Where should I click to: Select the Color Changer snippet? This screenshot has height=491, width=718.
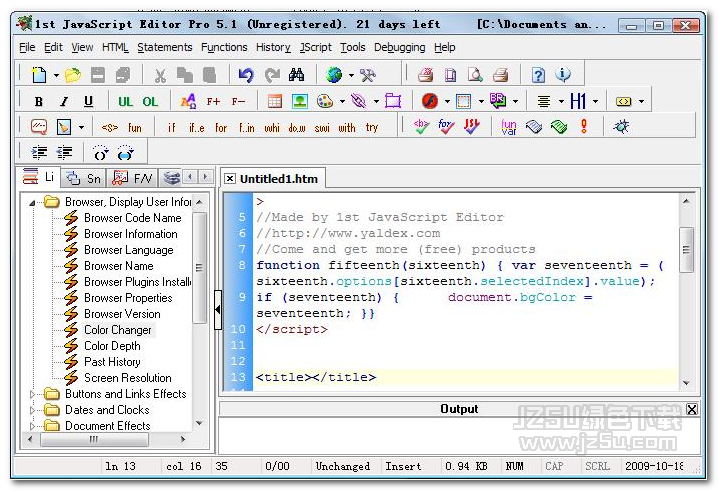pyautogui.click(x=118, y=330)
